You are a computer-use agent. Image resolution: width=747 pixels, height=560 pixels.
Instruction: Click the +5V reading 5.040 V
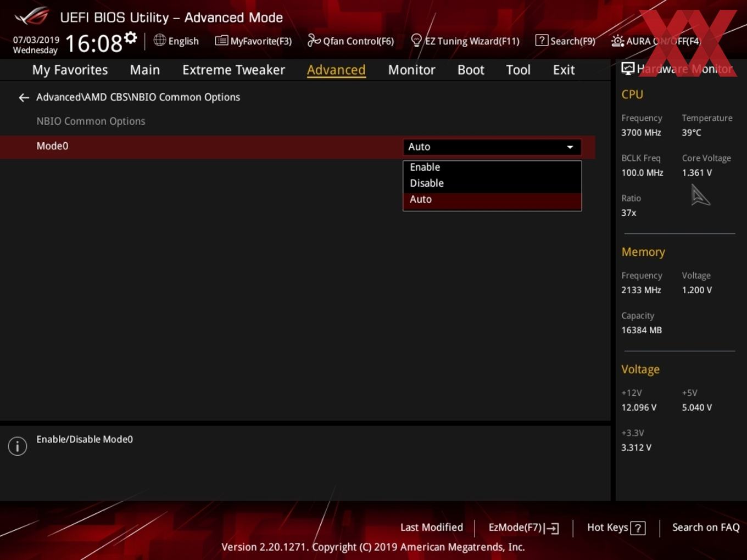[x=697, y=407]
